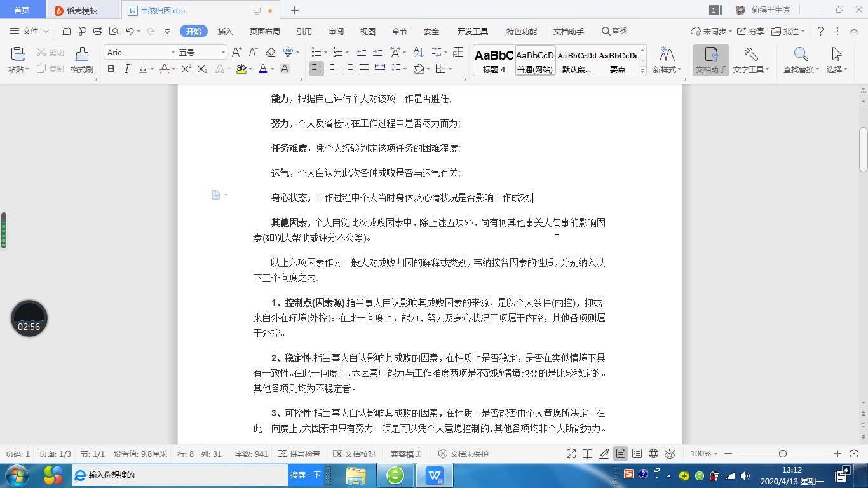The height and width of the screenshot is (488, 868).
Task: Switch to the 审阅 ribbon tab
Action: [x=336, y=31]
